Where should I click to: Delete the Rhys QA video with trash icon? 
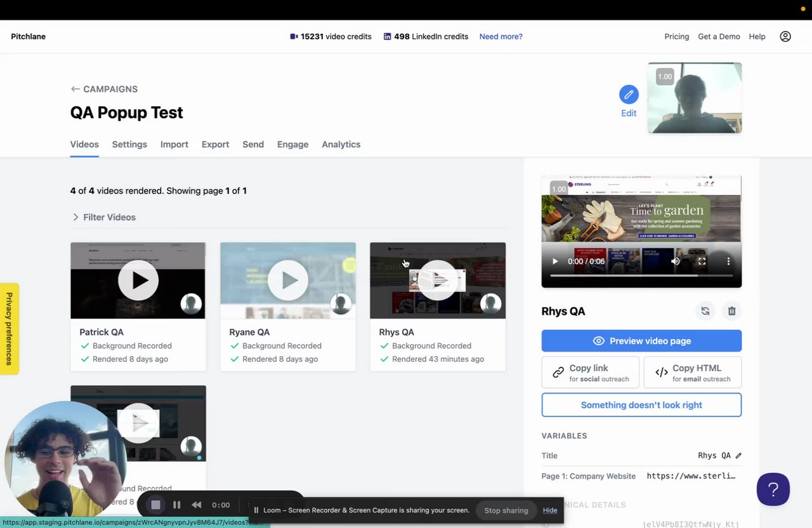click(731, 311)
